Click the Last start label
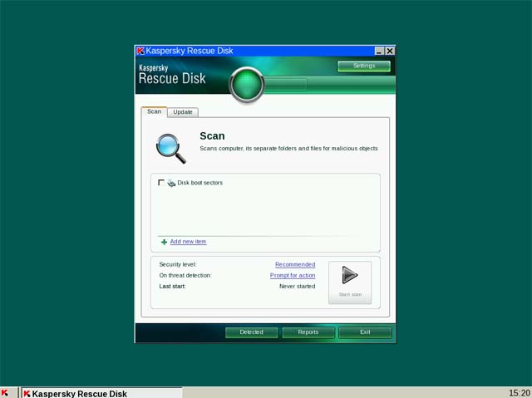 (x=172, y=286)
